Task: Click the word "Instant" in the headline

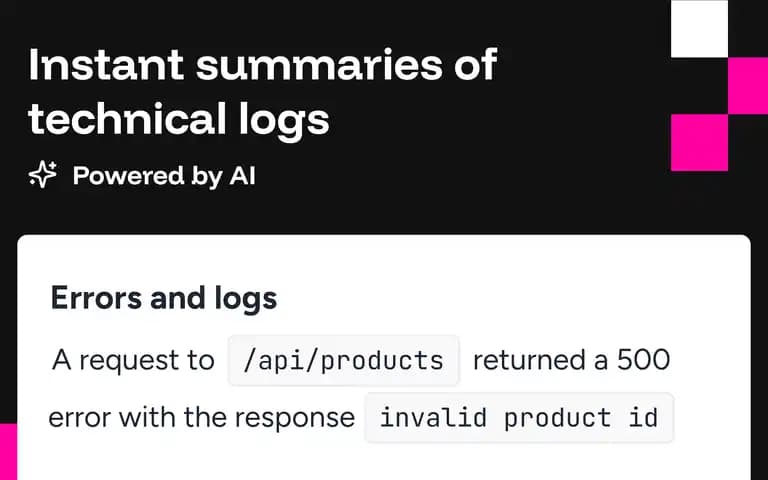Action: (106, 65)
